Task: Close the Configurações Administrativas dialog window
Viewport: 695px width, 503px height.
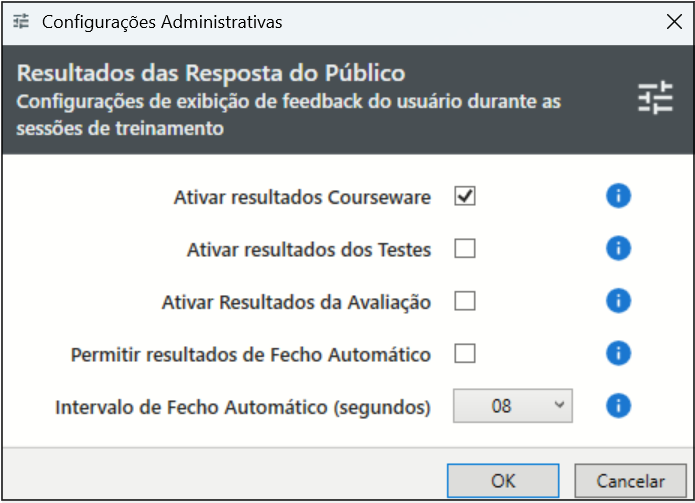Action: pyautogui.click(x=668, y=21)
